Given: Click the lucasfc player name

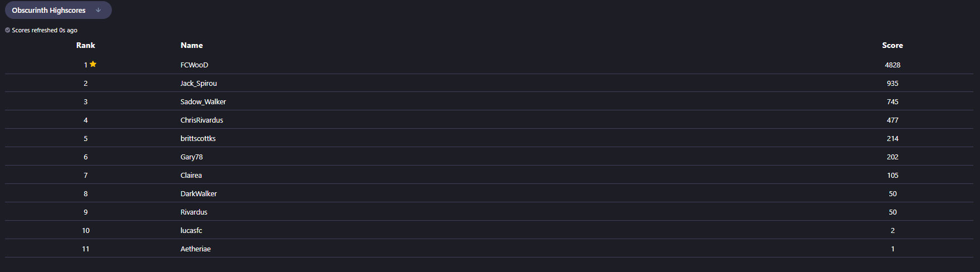Looking at the screenshot, I should [x=191, y=230].
